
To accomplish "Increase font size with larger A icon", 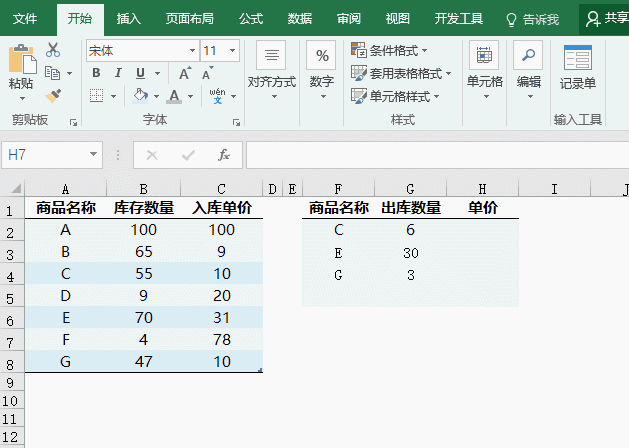I will tap(185, 73).
